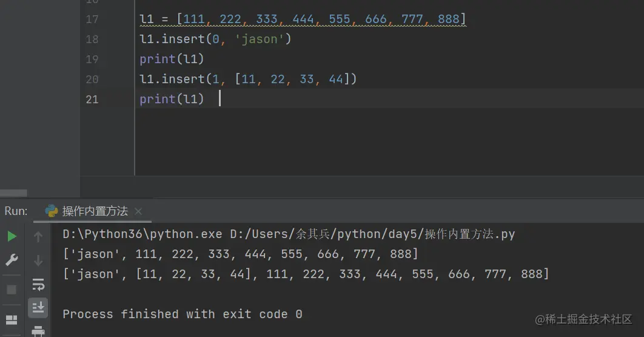Viewport: 644px width, 337px height.
Task: Toggle the Scroll to end icon
Action: (38, 307)
